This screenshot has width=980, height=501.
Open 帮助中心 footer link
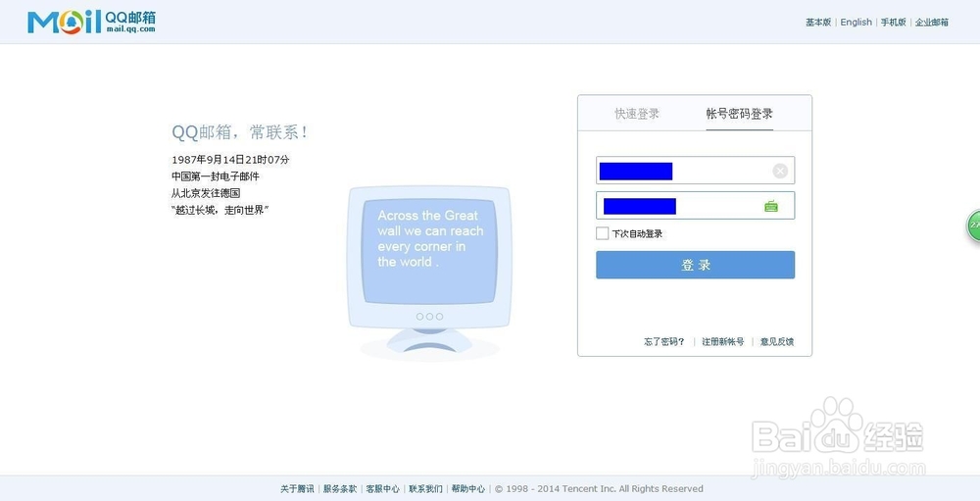click(468, 488)
